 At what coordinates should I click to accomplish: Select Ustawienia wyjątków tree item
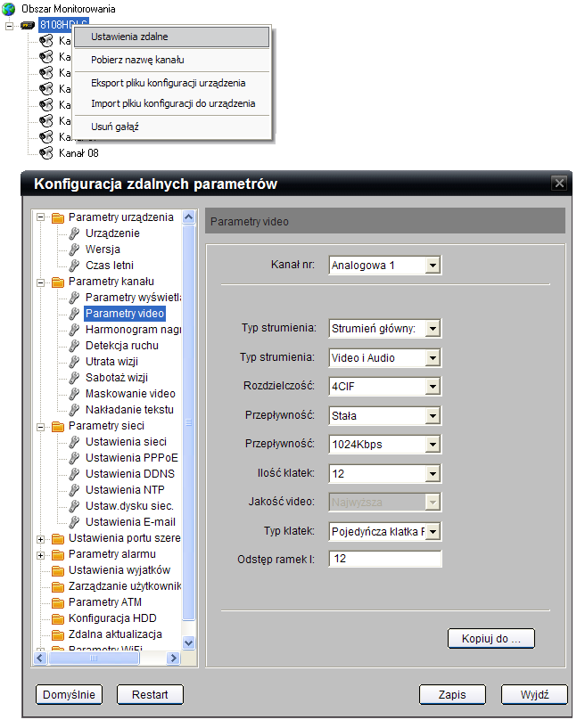click(x=119, y=570)
